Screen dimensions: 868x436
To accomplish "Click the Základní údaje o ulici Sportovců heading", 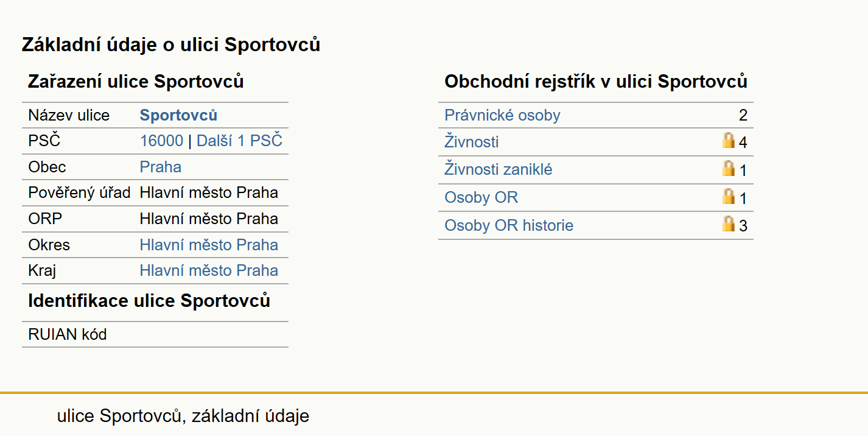I will (x=171, y=44).
